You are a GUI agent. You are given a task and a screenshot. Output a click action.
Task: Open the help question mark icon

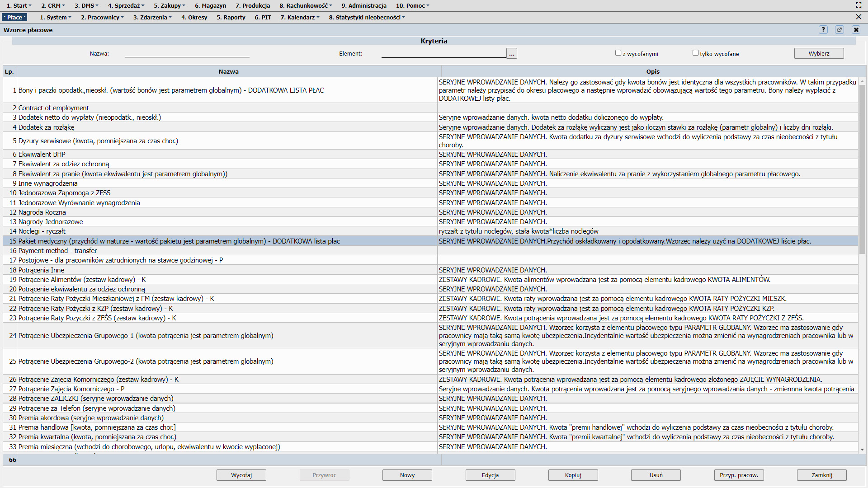(x=823, y=30)
